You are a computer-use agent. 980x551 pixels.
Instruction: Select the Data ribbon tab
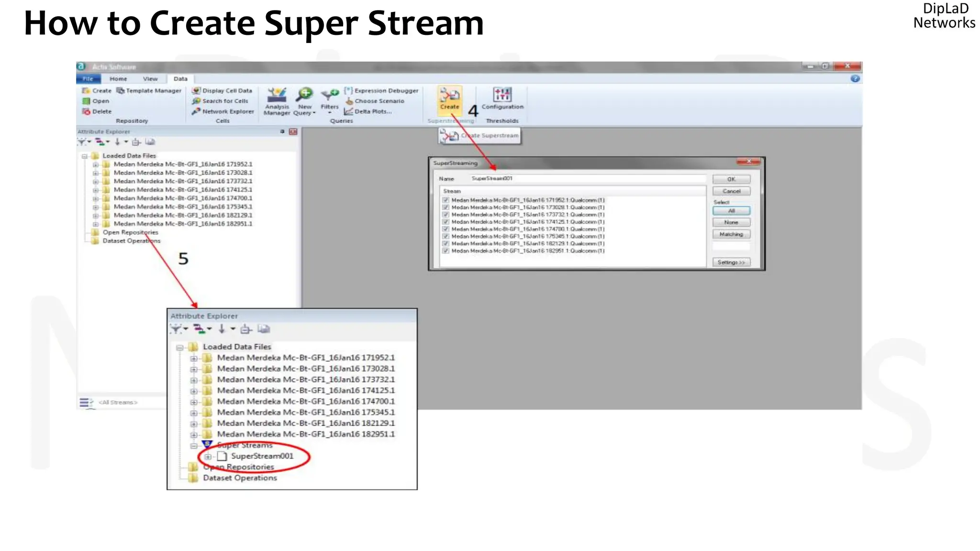tap(180, 78)
